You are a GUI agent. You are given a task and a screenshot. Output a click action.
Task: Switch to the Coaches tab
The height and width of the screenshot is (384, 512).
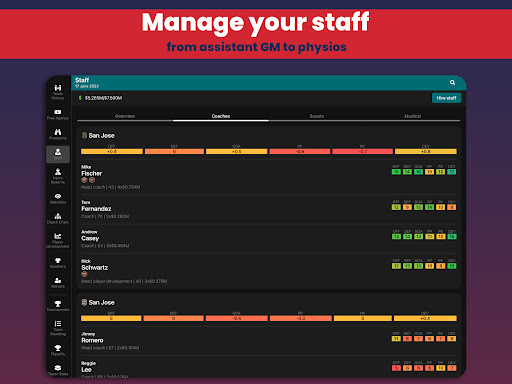[x=221, y=116]
